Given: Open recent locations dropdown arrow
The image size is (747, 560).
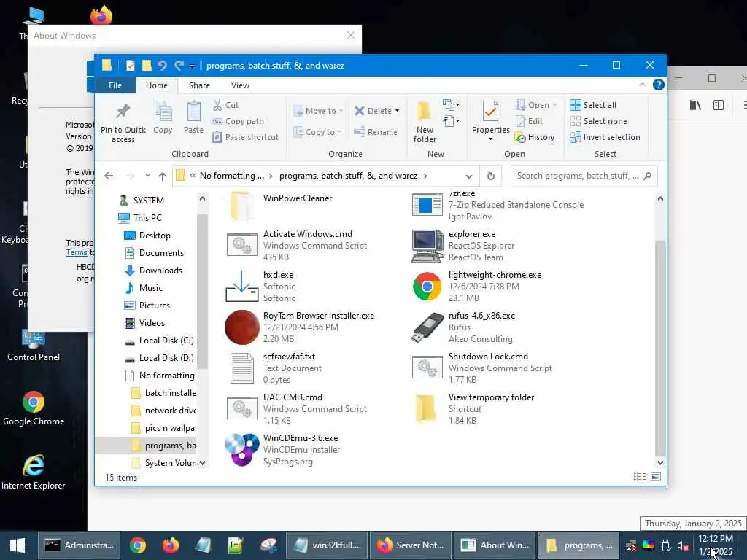Looking at the screenshot, I should [147, 176].
